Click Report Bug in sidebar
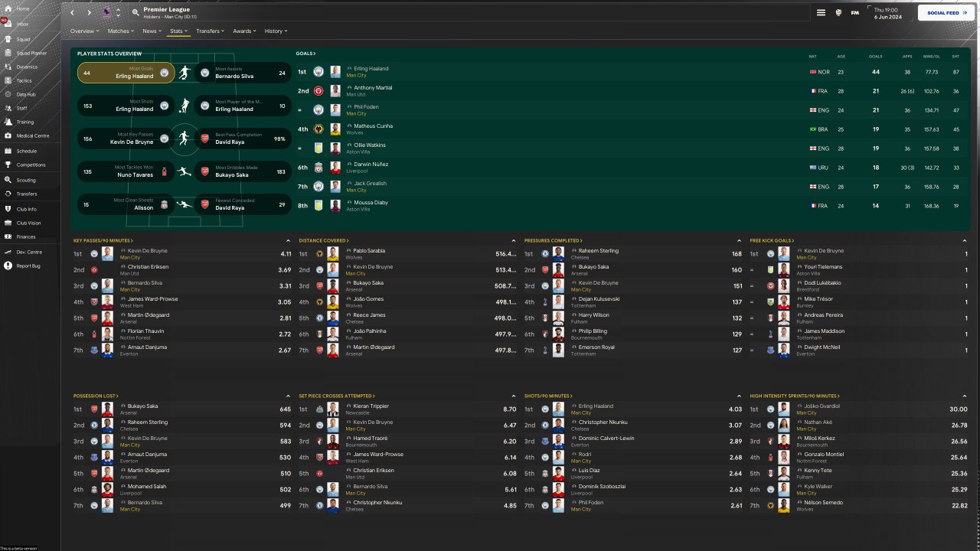The image size is (980, 551). [28, 266]
